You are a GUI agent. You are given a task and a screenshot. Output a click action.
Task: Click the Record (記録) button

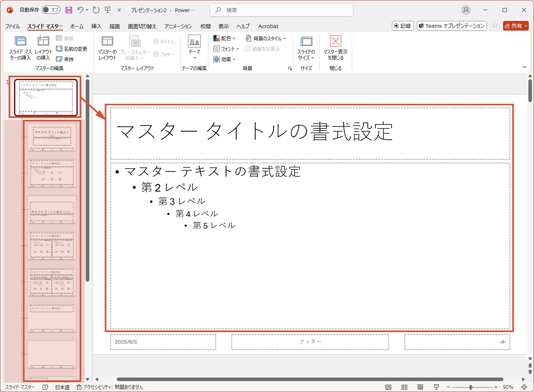[403, 26]
